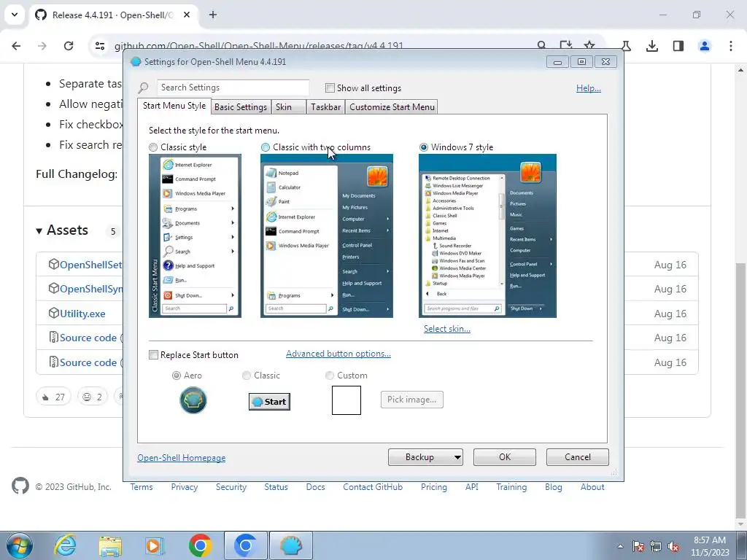Click the Select skin link
The image size is (747, 560).
(x=447, y=329)
